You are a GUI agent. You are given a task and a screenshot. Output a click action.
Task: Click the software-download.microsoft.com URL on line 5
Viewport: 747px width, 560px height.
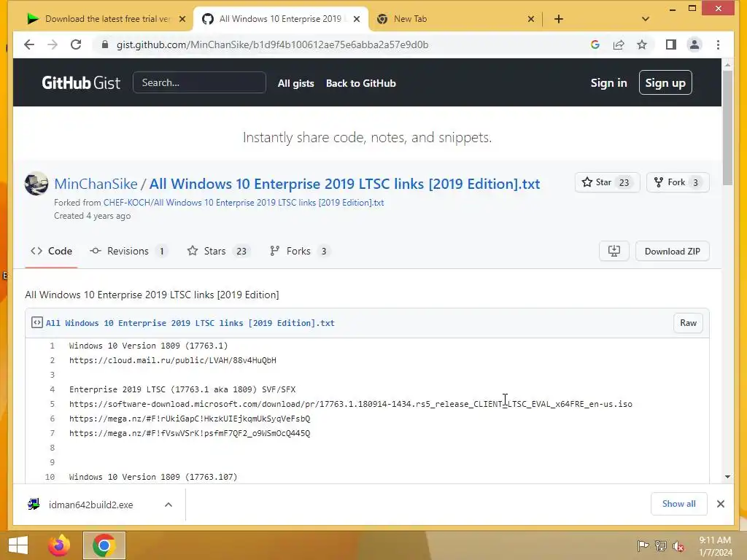[x=351, y=404]
